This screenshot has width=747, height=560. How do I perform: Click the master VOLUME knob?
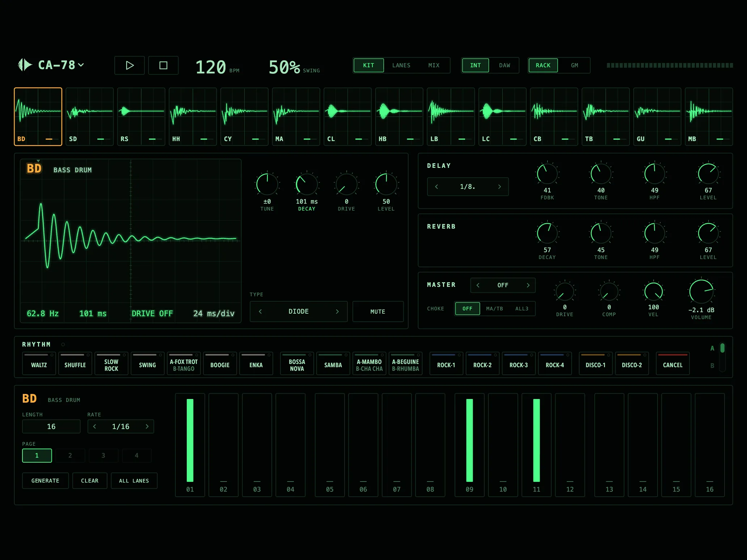click(x=701, y=291)
